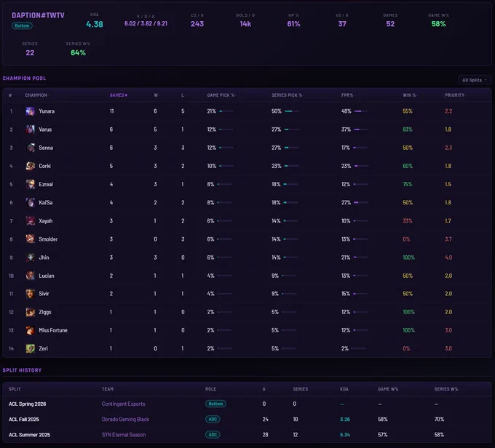Select the Zeri champion portrait
This screenshot has height=448, width=495.
[x=31, y=348]
